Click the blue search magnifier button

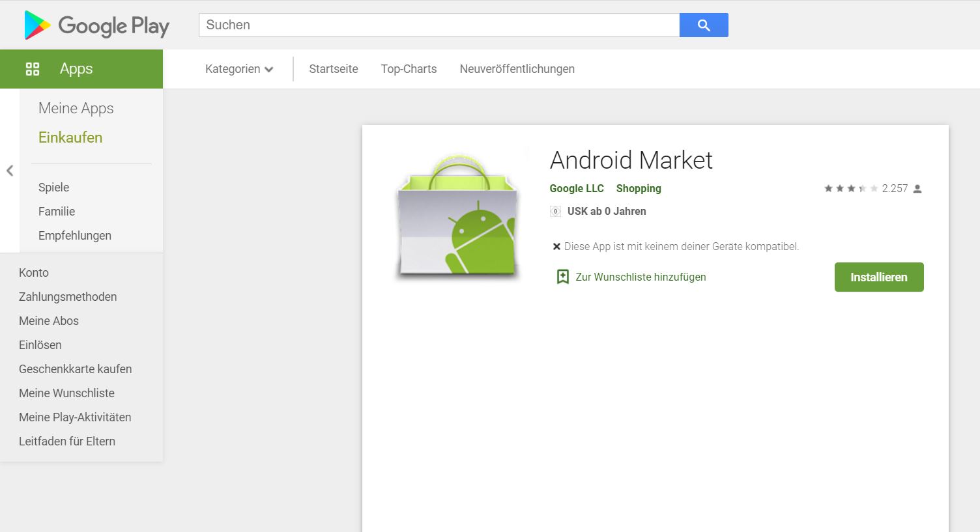click(x=704, y=25)
